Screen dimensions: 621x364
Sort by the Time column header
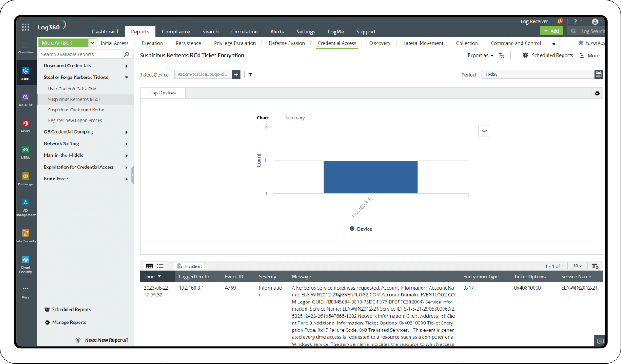pyautogui.click(x=153, y=277)
